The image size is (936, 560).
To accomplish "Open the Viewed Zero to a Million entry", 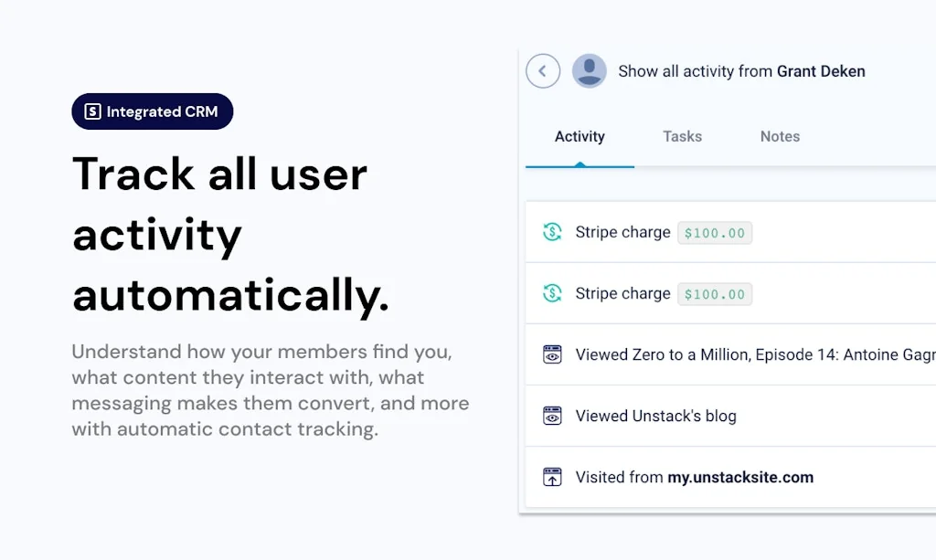I will 754,354.
